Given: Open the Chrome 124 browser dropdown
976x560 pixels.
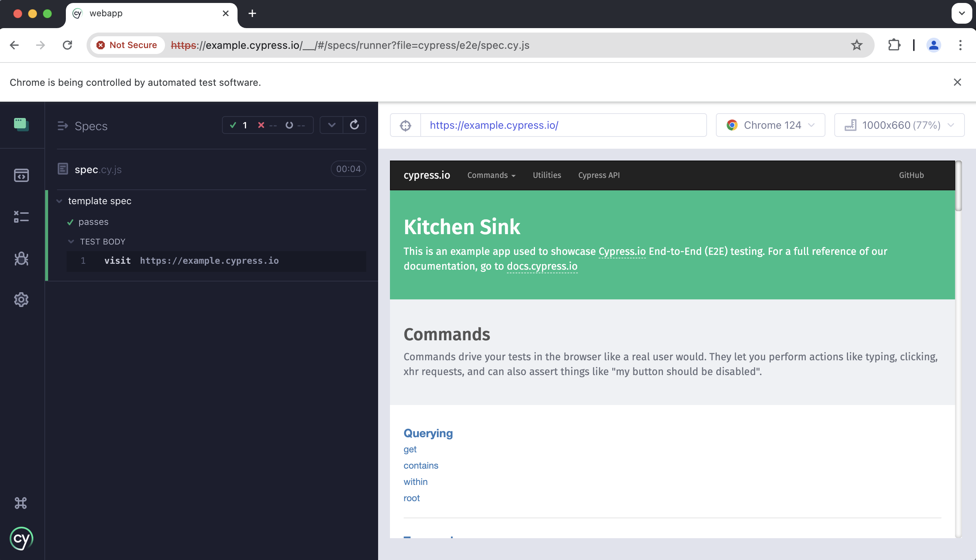Looking at the screenshot, I should coord(770,125).
